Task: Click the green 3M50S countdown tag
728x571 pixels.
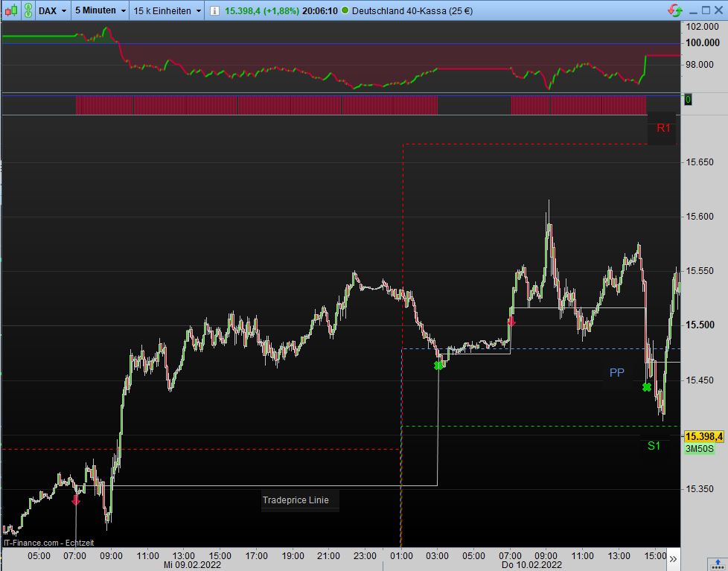Action: click(x=699, y=449)
